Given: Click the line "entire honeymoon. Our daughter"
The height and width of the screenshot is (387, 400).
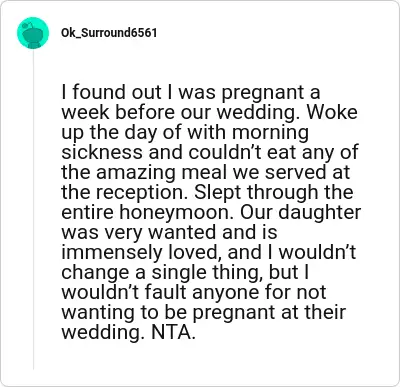Looking at the screenshot, I should pyautogui.click(x=211, y=213).
